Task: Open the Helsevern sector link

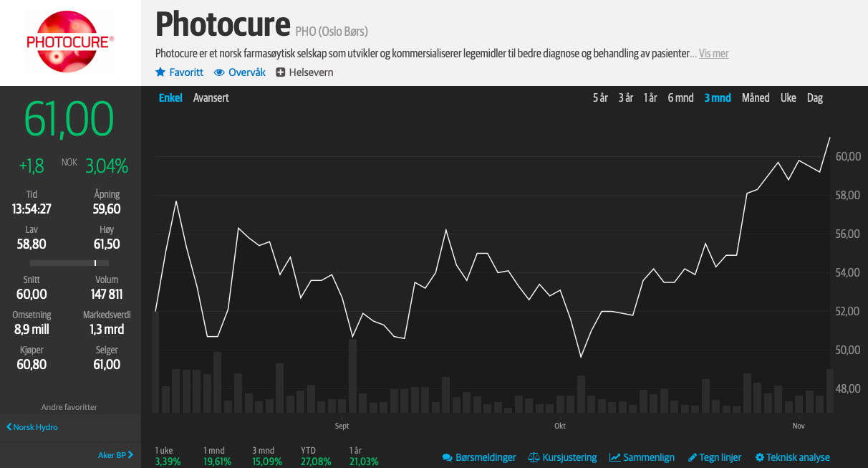Action: coord(311,72)
